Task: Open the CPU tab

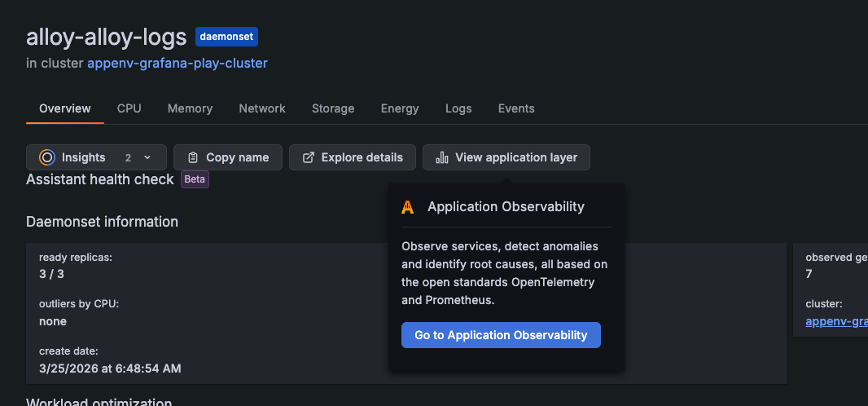Action: [129, 108]
